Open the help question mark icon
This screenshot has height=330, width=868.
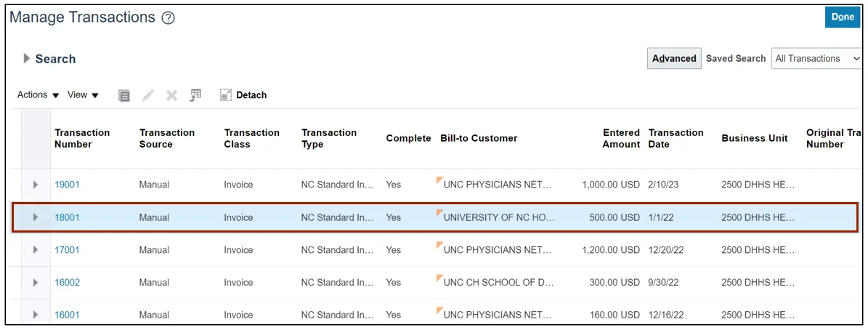(168, 18)
